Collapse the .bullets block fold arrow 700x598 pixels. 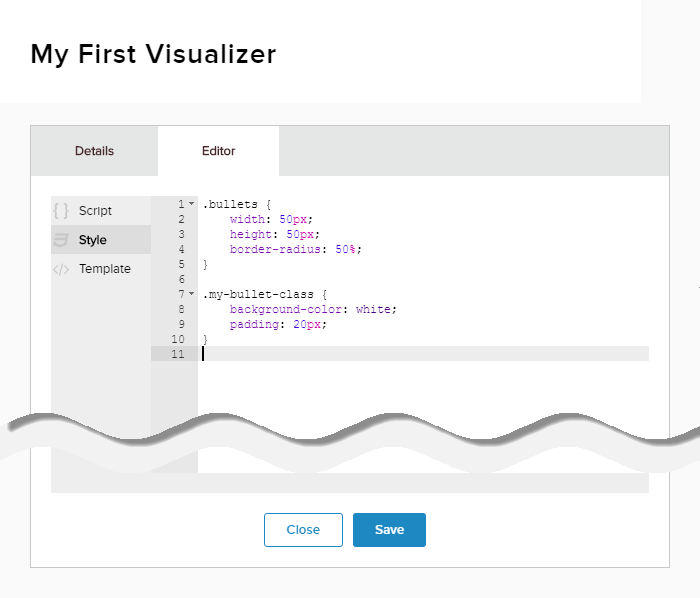coord(191,204)
